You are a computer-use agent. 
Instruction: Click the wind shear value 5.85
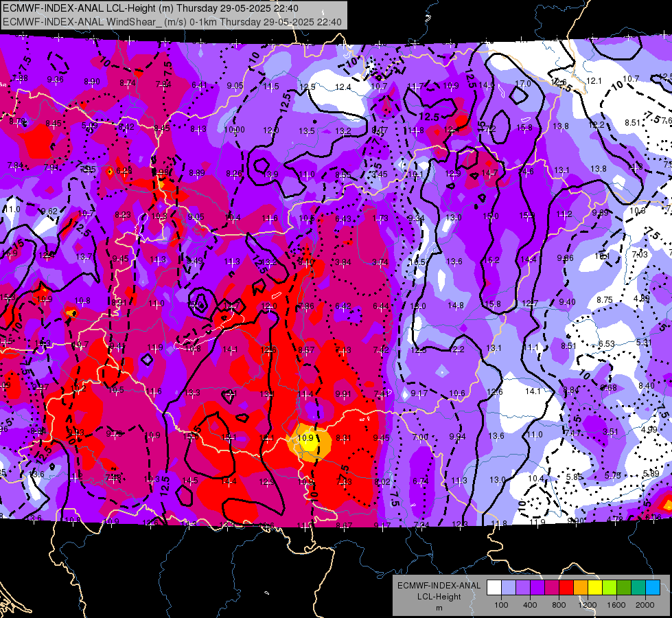574,477
